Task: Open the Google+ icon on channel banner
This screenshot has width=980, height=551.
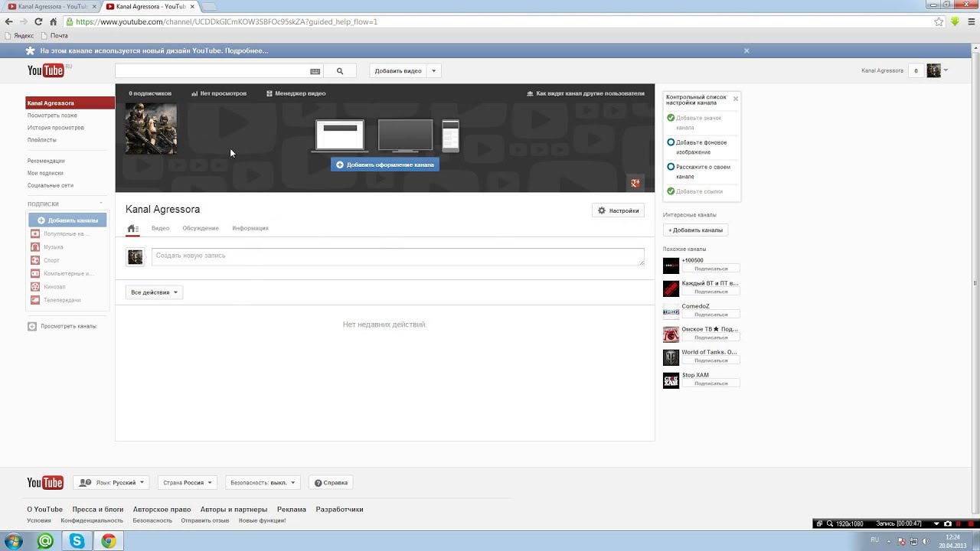Action: (x=635, y=183)
